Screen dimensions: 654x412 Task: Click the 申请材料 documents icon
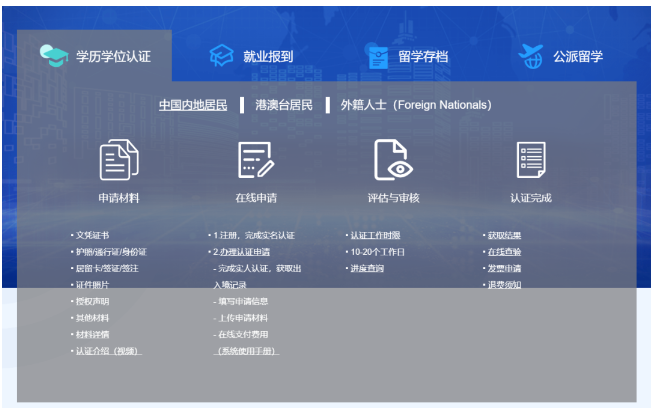[119, 160]
